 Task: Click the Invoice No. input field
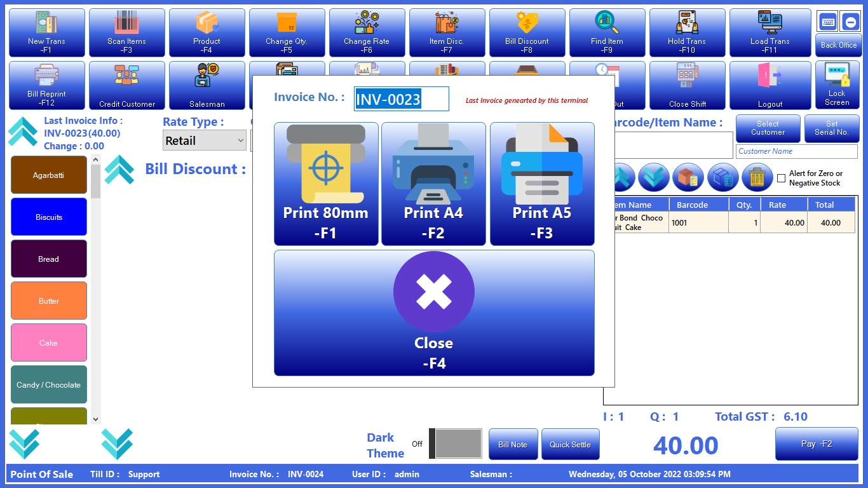(401, 99)
